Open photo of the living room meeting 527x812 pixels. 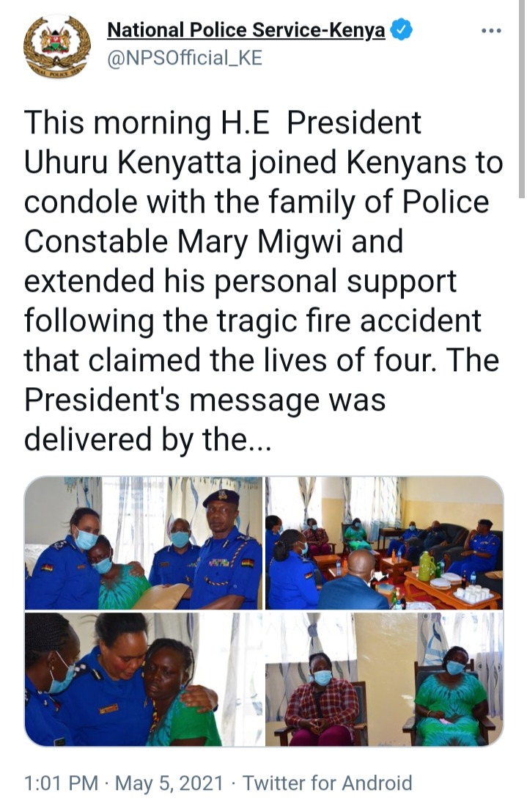(384, 543)
